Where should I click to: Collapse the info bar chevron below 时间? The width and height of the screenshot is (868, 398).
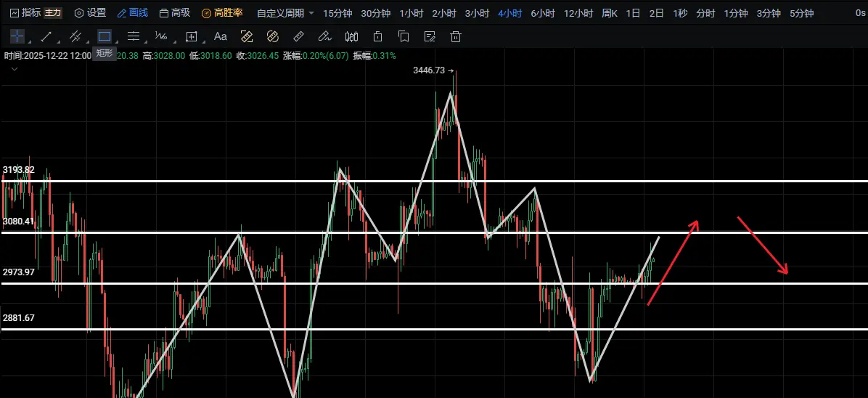[x=15, y=69]
